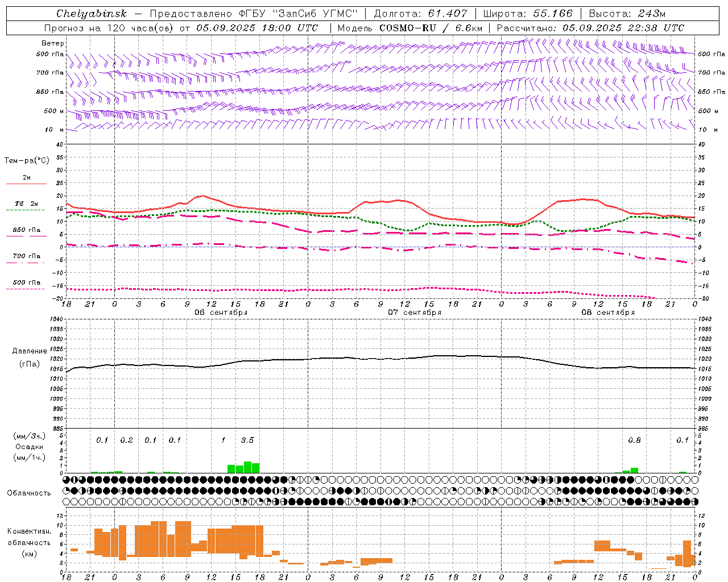The image size is (728, 582).
Task: Select the 'Модель COSMO-RU / 6.6км' text
Action: click(410, 28)
